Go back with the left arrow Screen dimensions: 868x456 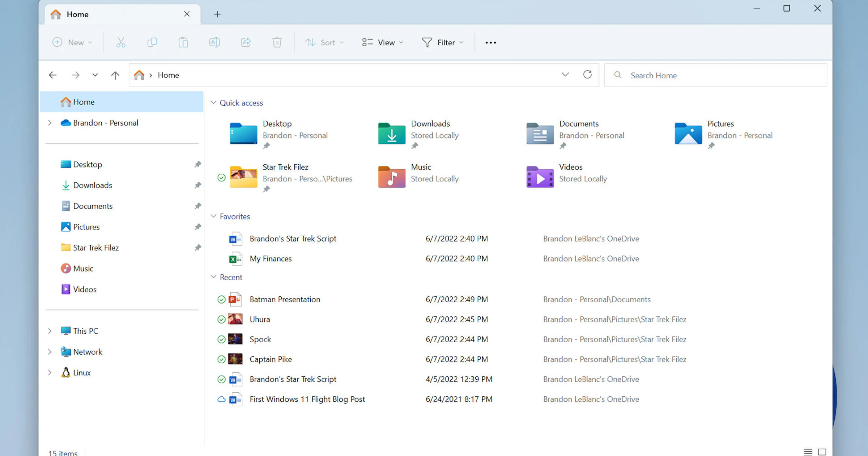pos(53,75)
